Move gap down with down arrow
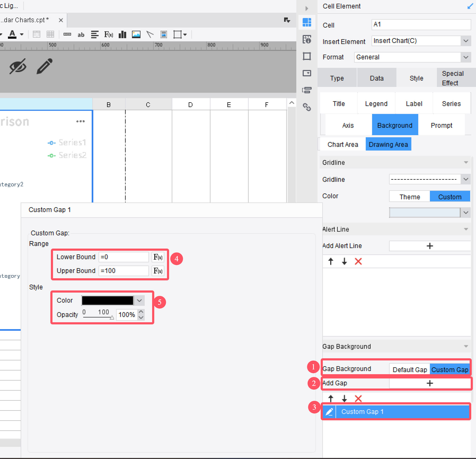 344,398
